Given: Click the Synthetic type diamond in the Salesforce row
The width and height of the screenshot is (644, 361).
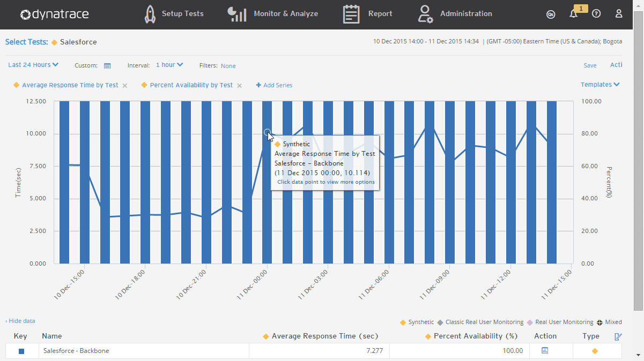Looking at the screenshot, I should coord(595,351).
